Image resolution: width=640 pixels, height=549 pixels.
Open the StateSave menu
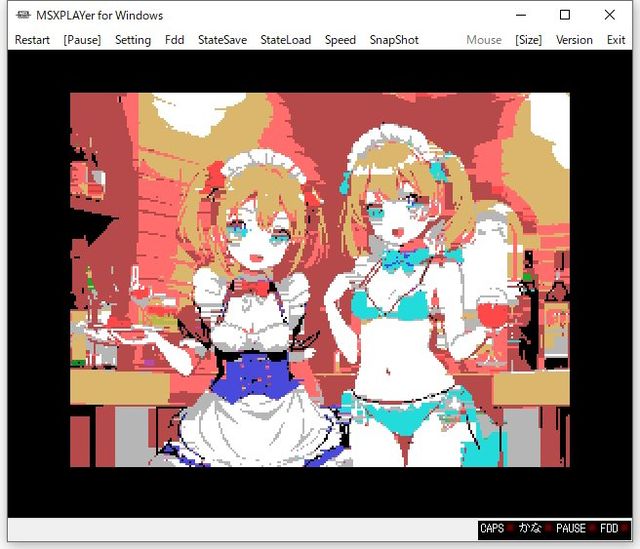tap(222, 40)
